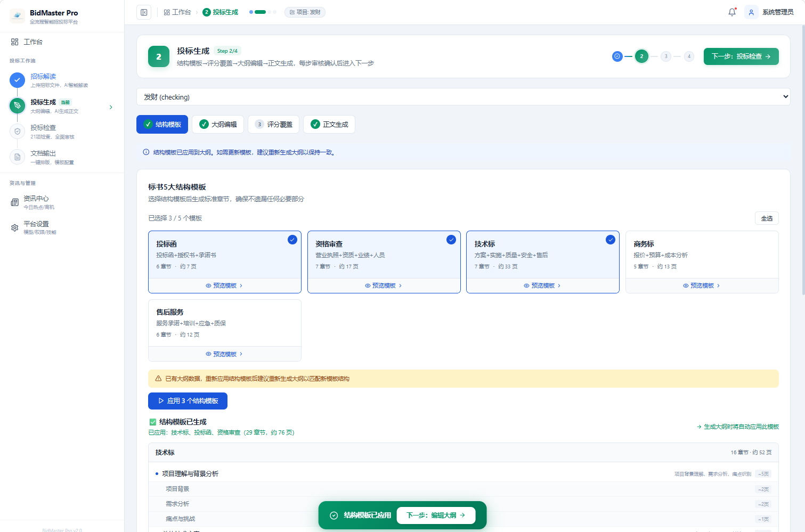This screenshot has width=805, height=532.
Task: Click the info icon in blue notice
Action: (x=146, y=152)
